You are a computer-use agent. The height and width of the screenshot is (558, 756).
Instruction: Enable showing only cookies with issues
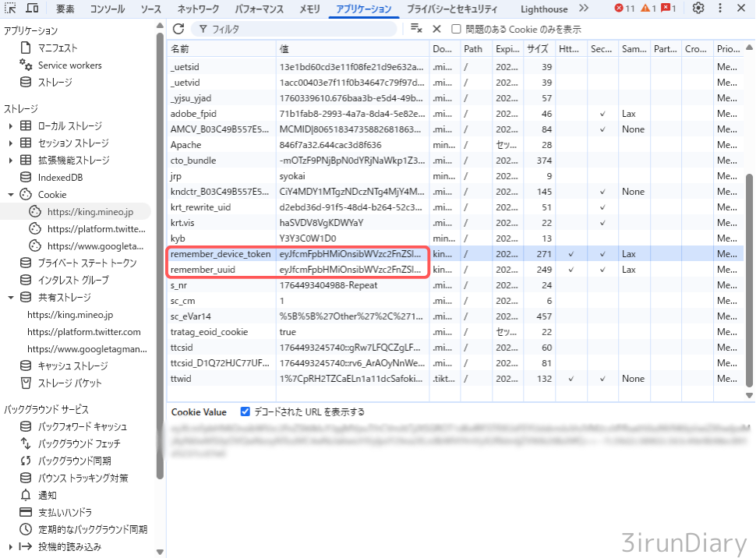(x=455, y=29)
